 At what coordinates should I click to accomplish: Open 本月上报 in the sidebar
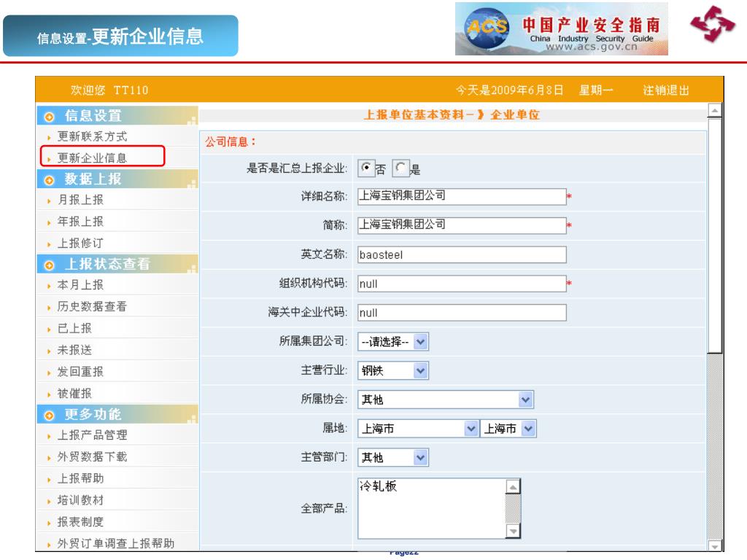pos(80,285)
